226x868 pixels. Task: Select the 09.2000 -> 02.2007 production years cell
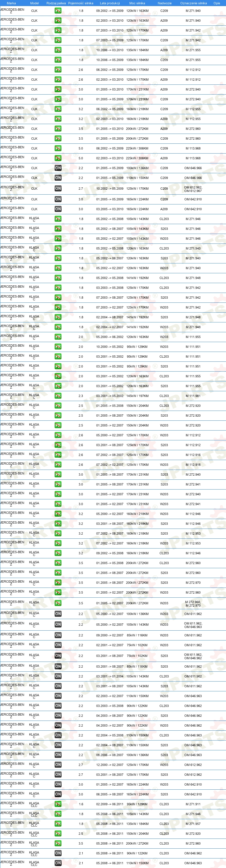pos(110,635)
